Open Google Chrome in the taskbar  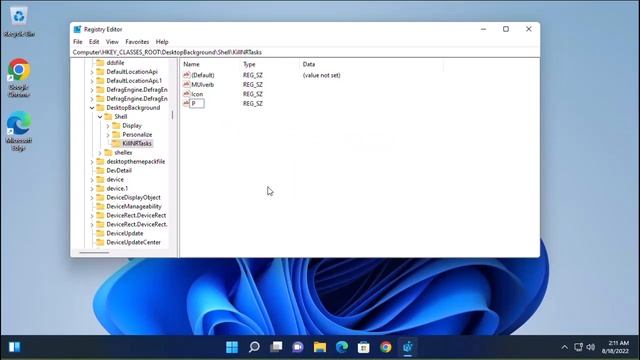click(386, 347)
